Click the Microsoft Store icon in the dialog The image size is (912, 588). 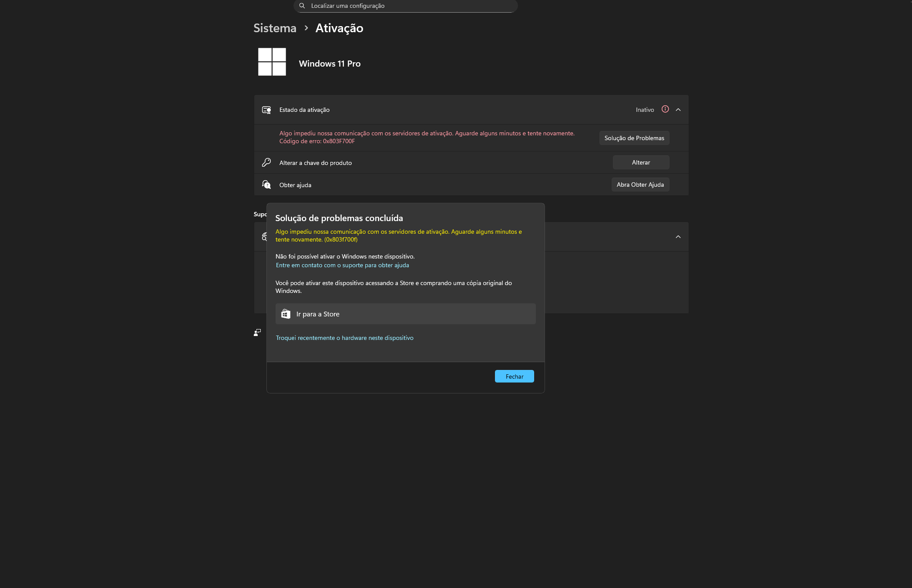(x=286, y=313)
